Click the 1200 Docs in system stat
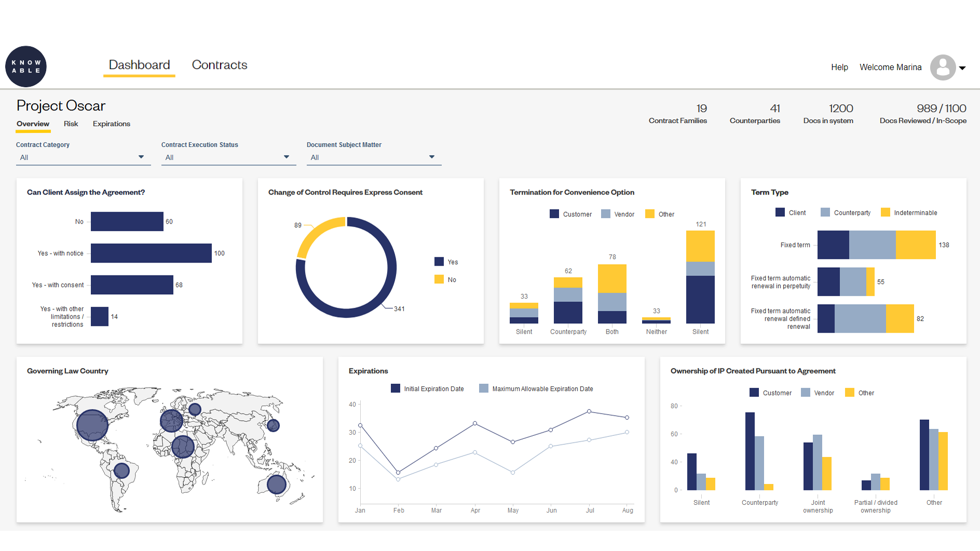The image size is (980, 551). tap(828, 114)
